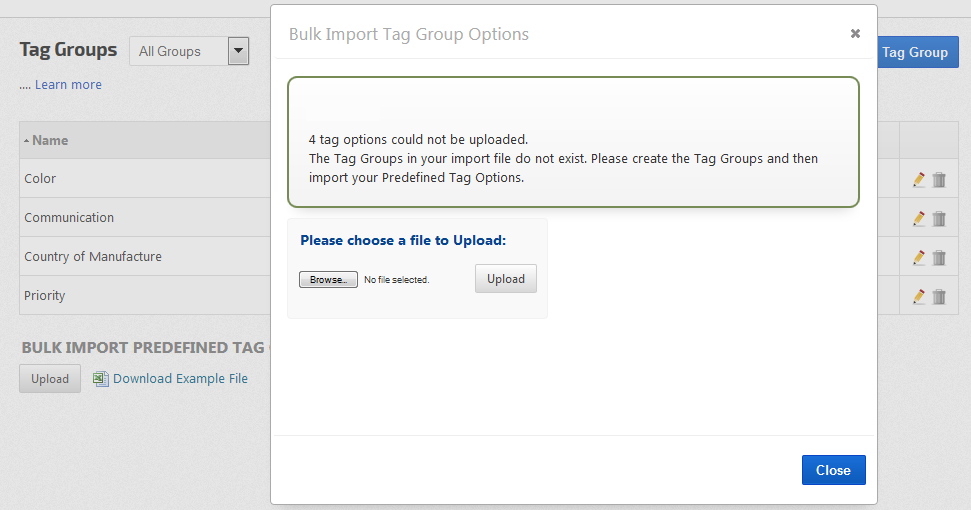Delete the Color tag group
Image resolution: width=971 pixels, height=510 pixels.
coord(939,180)
